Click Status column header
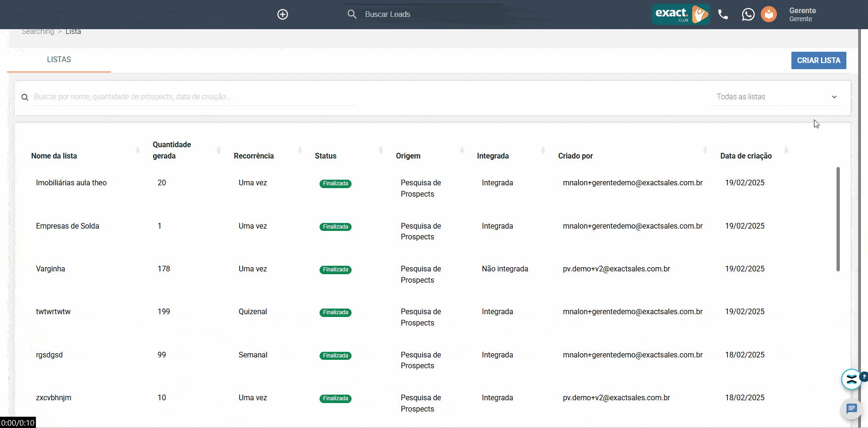The height and width of the screenshot is (428, 868). 326,156
